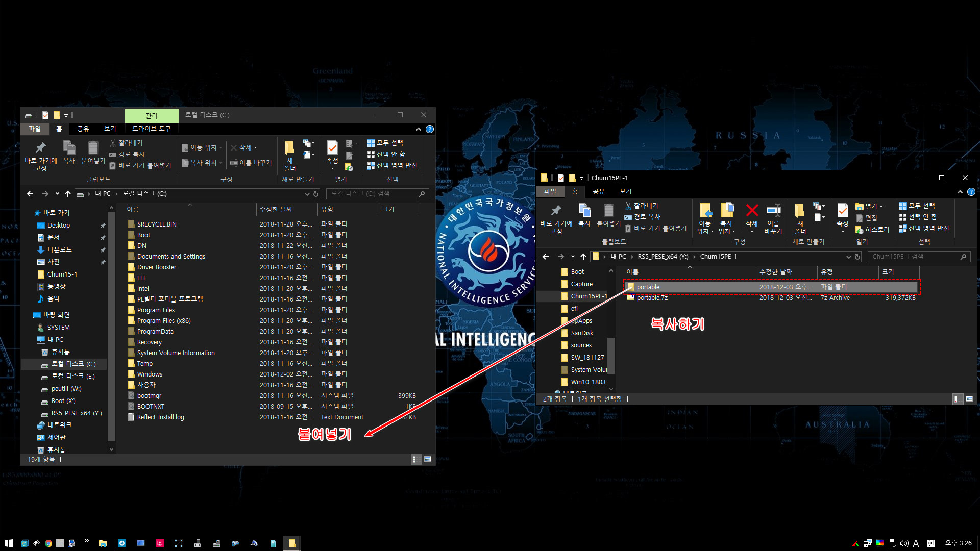Open the 이동 위치 dropdown in Chum15PE-1 window
This screenshot has height=551, width=980.
coord(705,218)
